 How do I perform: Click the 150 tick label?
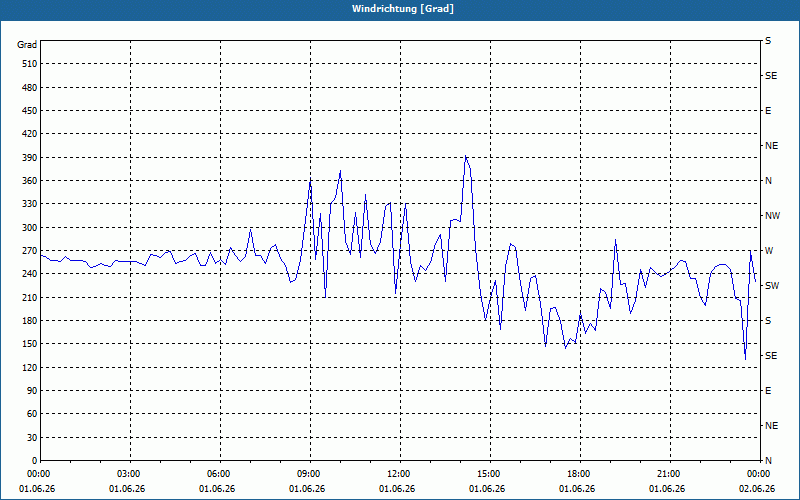[x=30, y=344]
